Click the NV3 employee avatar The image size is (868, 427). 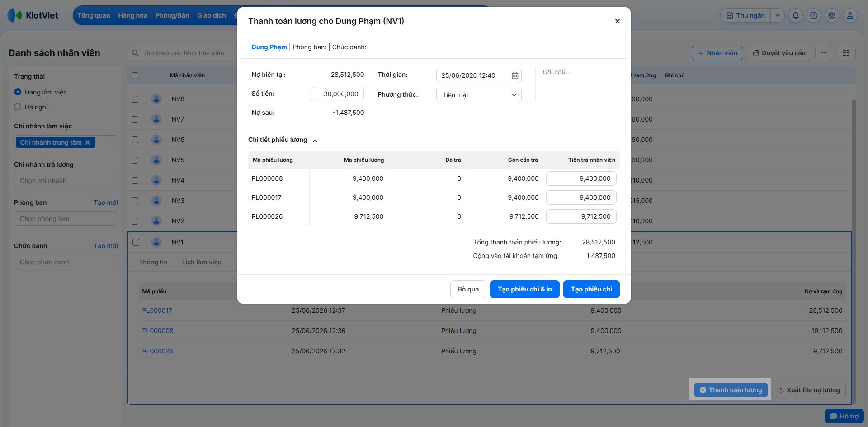point(156,201)
